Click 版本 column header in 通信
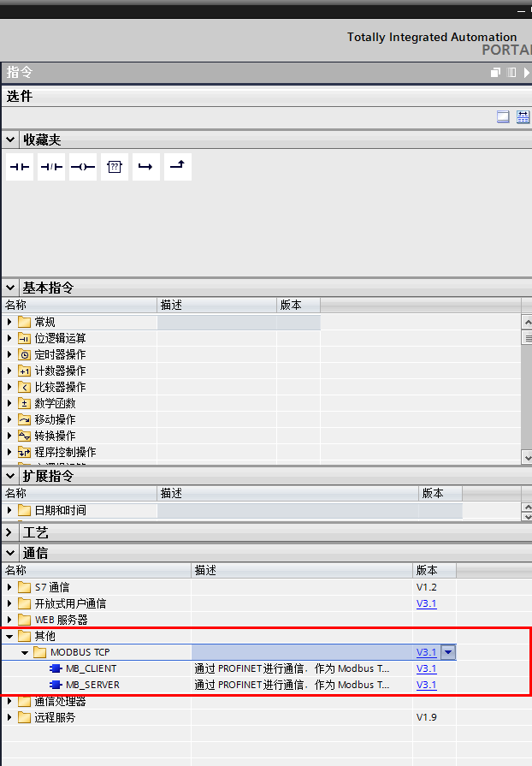This screenshot has height=766, width=532. pos(434,570)
